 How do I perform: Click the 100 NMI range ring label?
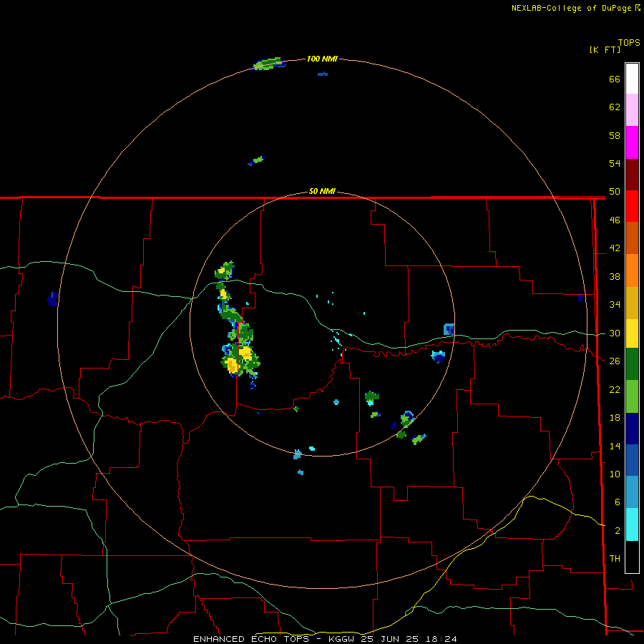click(x=322, y=59)
